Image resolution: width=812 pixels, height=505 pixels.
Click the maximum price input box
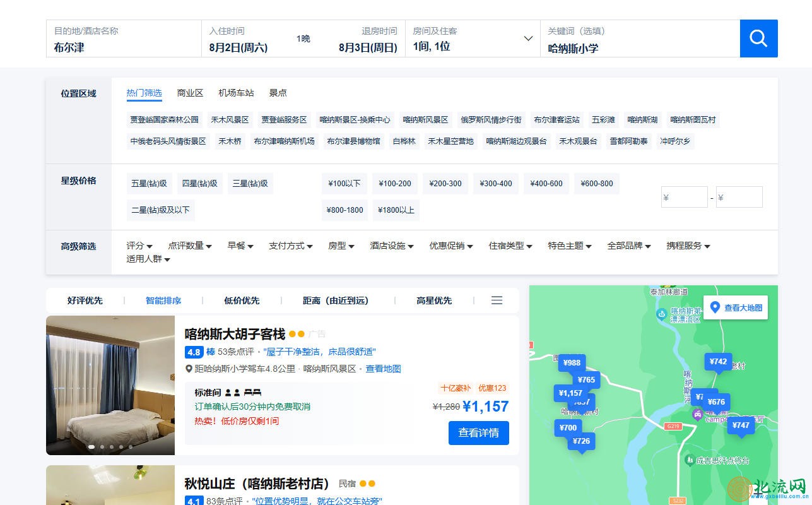739,197
